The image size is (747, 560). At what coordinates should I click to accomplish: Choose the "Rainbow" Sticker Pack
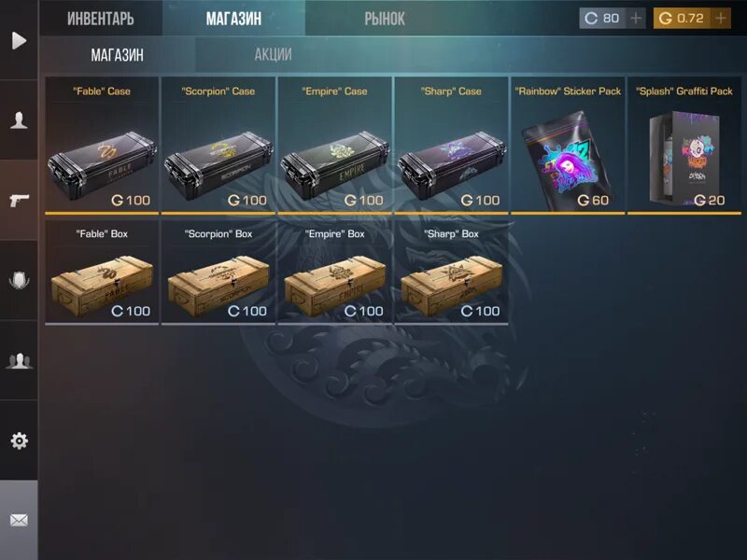point(568,146)
